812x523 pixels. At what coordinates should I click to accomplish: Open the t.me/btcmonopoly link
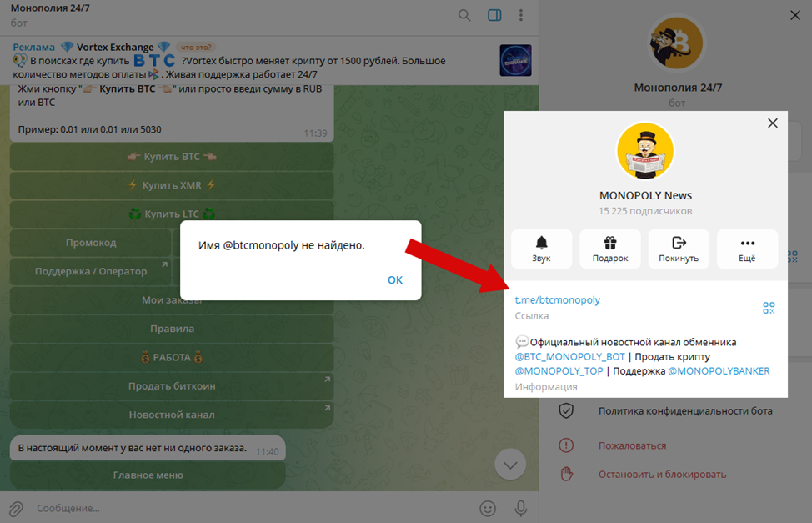click(x=557, y=299)
